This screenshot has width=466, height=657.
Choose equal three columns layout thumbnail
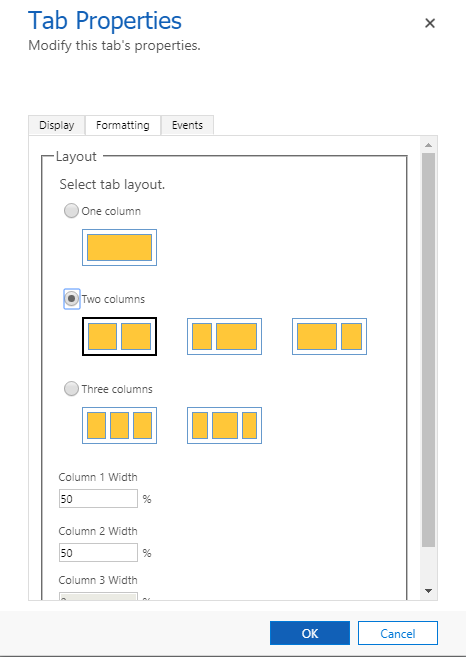[x=119, y=425]
